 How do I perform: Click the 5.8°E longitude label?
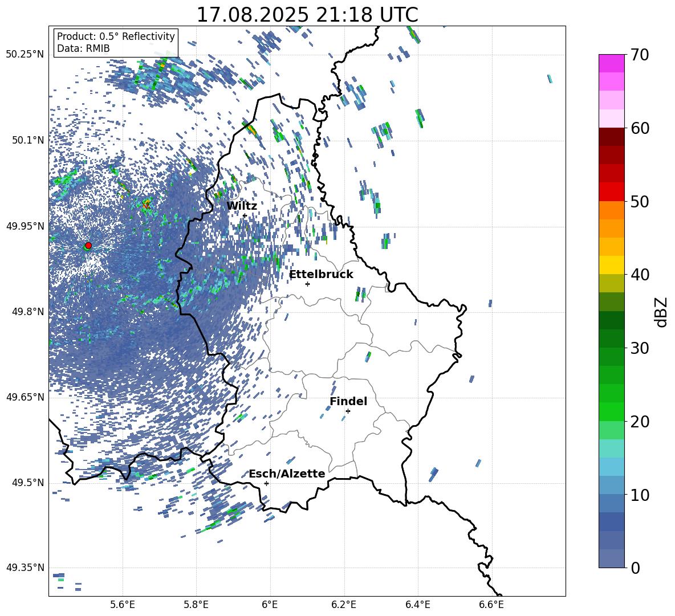pos(196,605)
